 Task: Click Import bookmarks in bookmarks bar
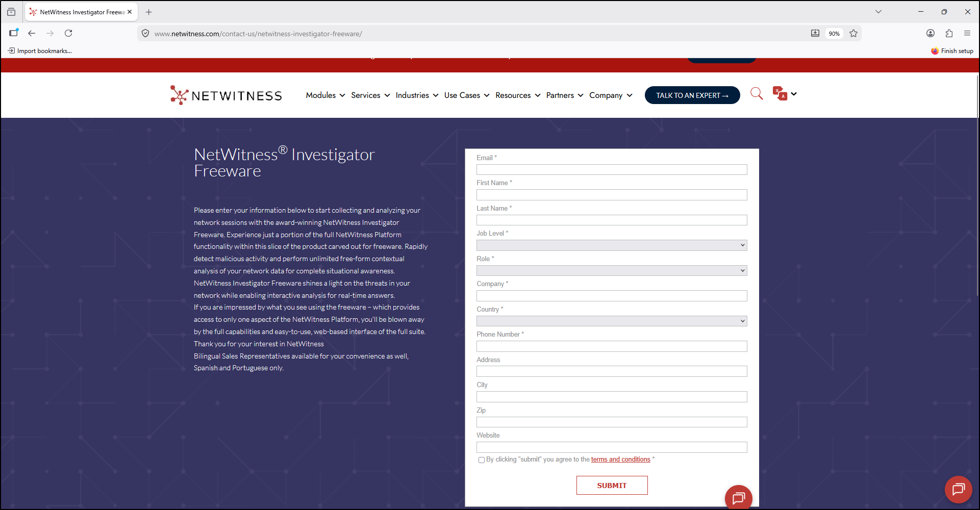[40, 51]
